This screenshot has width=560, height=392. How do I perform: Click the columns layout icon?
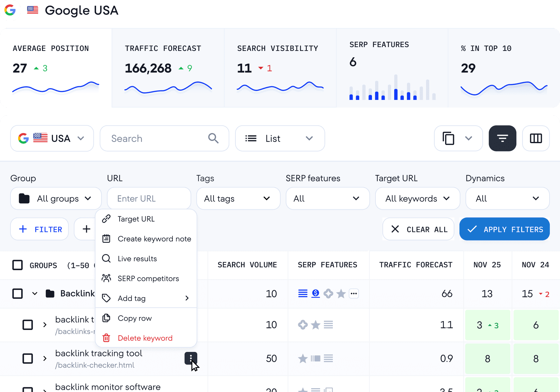(x=536, y=138)
